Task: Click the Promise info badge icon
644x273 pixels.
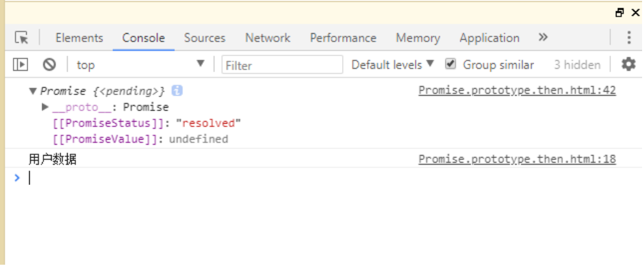Action: tap(177, 91)
